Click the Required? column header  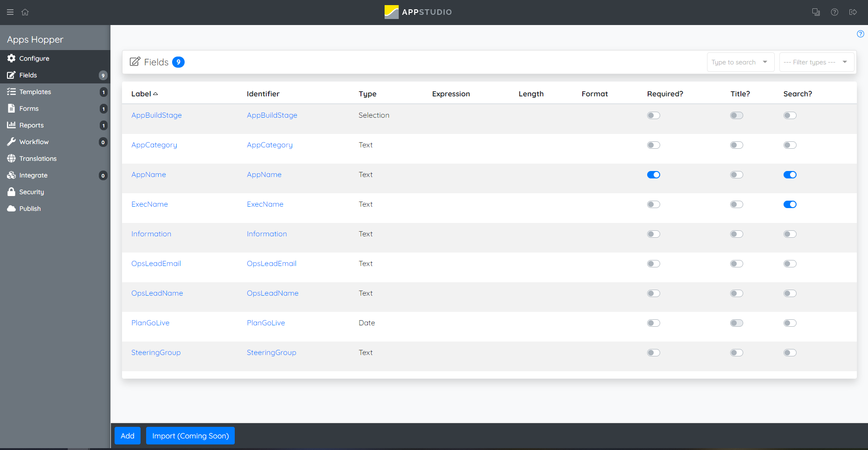coord(665,94)
